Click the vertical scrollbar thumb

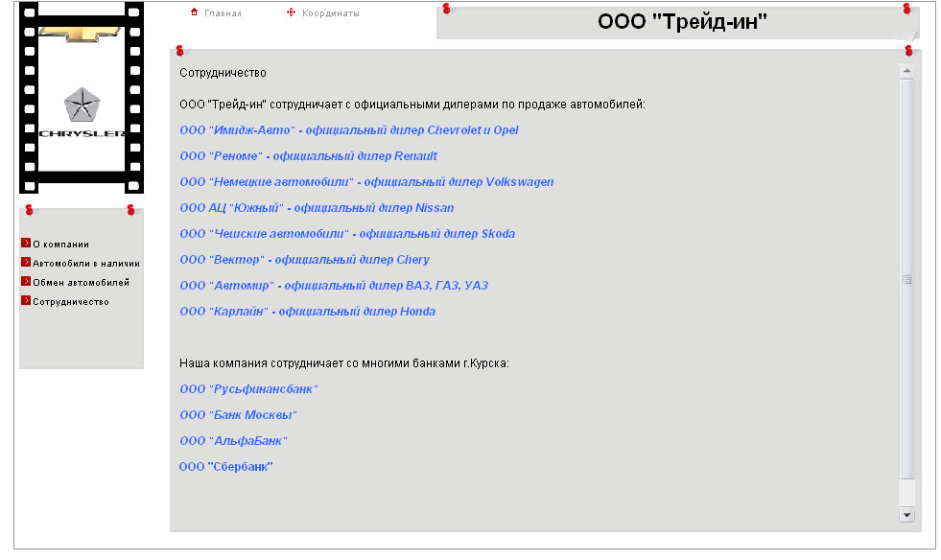[x=906, y=279]
